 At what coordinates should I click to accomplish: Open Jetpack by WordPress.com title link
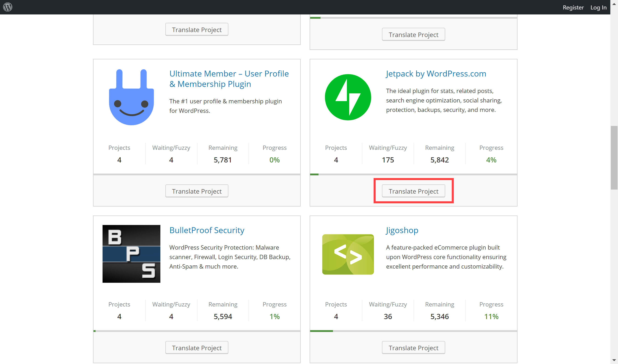pos(436,74)
